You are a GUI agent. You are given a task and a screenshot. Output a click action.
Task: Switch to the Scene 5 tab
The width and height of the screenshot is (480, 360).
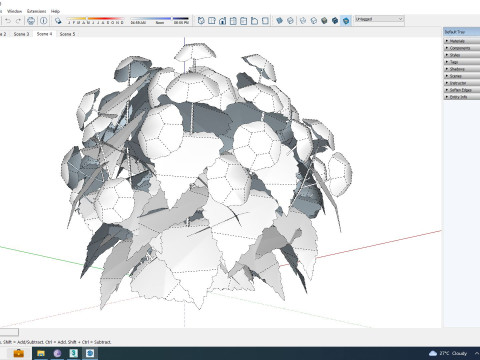67,34
